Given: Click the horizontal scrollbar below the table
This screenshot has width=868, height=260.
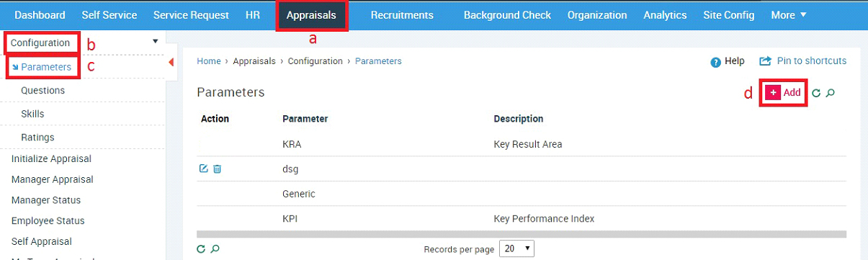Looking at the screenshot, I should (x=522, y=235).
